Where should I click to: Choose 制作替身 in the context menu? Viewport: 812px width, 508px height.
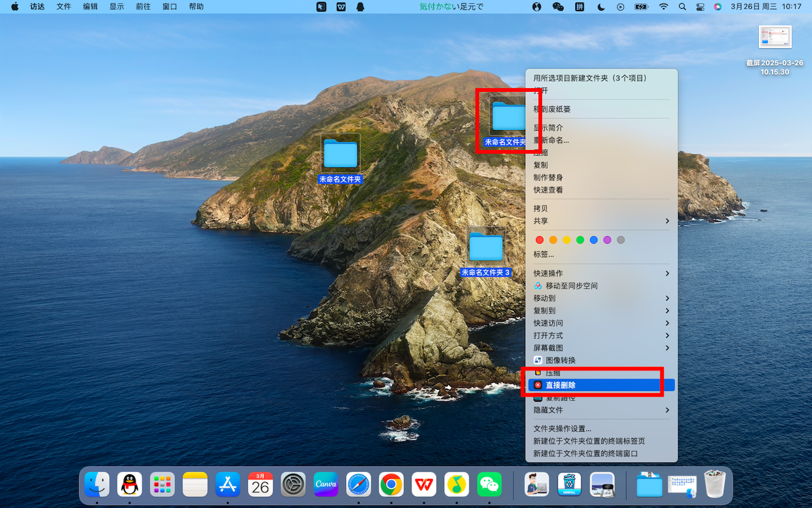(x=602, y=177)
